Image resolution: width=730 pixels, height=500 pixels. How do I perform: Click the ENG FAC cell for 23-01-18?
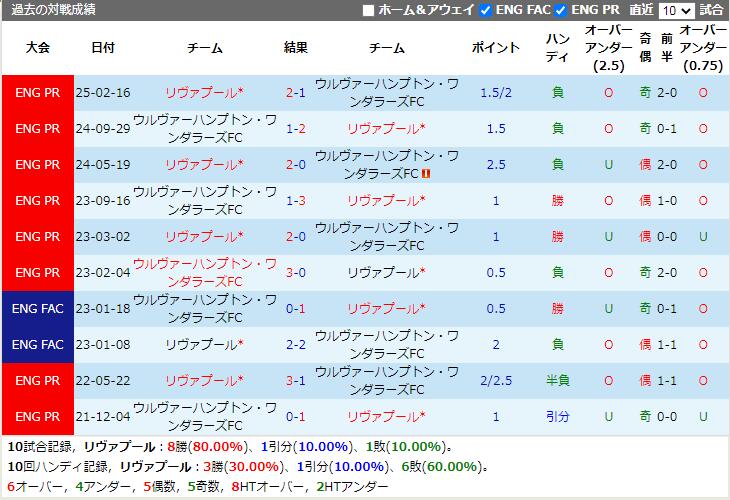pyautogui.click(x=39, y=309)
